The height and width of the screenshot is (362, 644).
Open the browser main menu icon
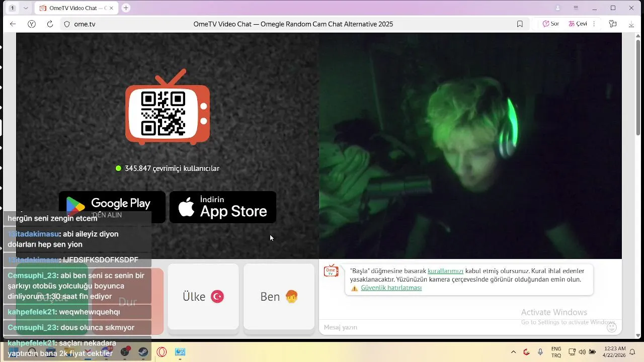576,8
